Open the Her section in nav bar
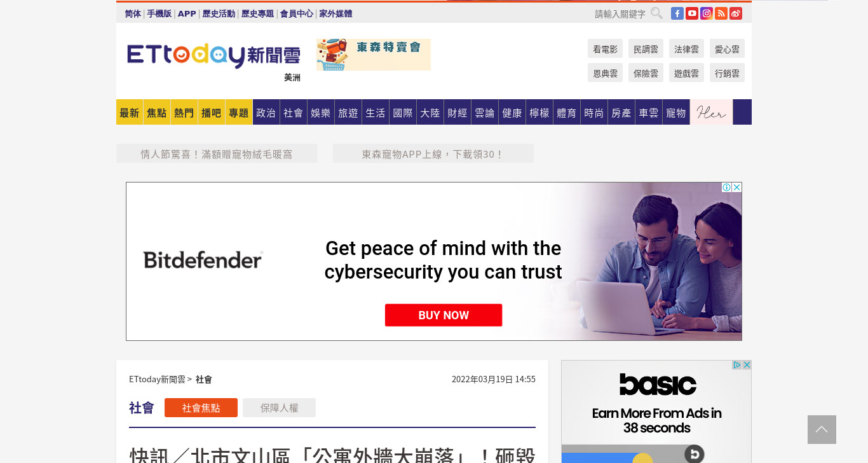Image resolution: width=868 pixels, height=463 pixels. tap(711, 112)
